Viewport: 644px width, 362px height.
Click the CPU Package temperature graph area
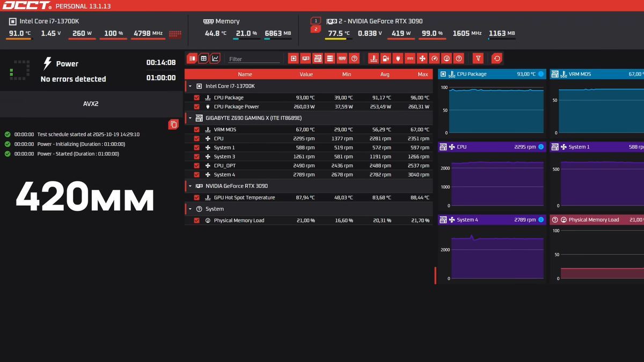497,109
